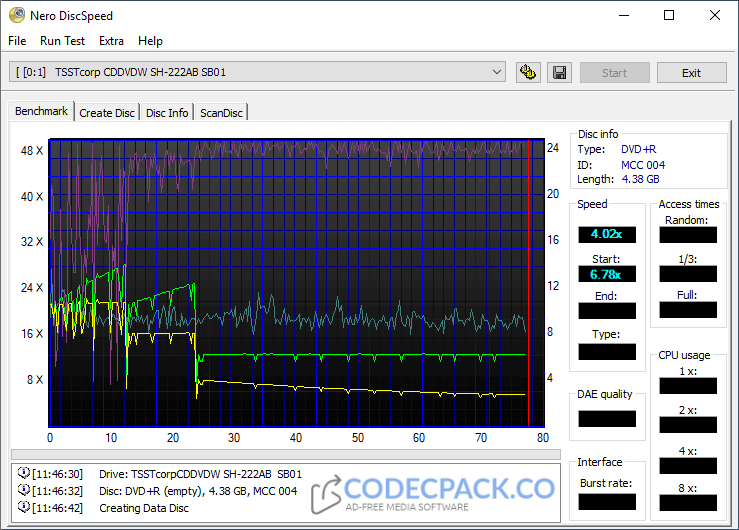The height and width of the screenshot is (530, 739).
Task: Switch to the ScanDisc tab
Action: (x=221, y=113)
